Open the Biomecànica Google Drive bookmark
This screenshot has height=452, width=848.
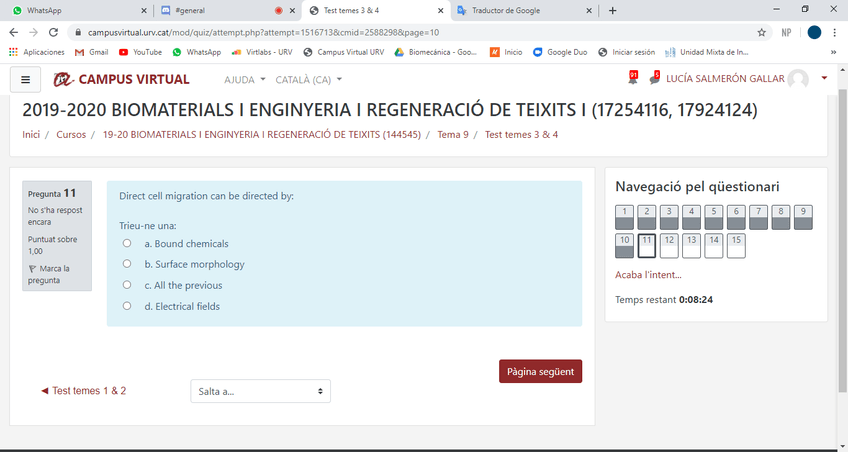tap(435, 52)
